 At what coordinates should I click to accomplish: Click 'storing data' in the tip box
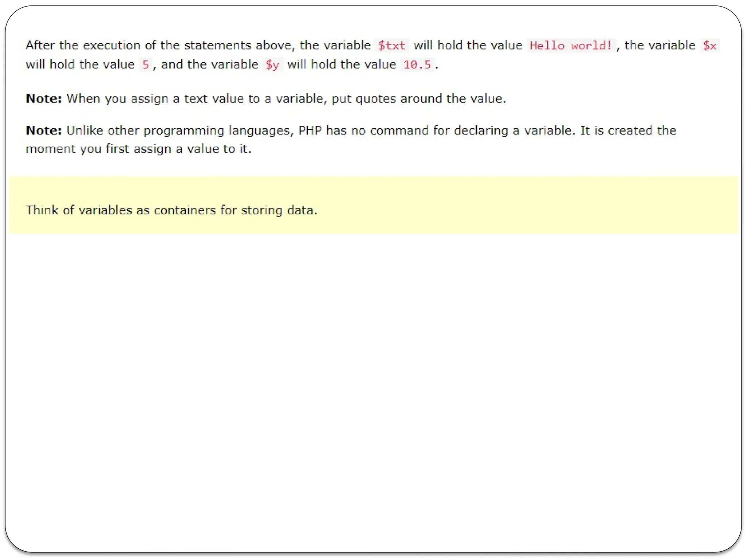pos(279,210)
